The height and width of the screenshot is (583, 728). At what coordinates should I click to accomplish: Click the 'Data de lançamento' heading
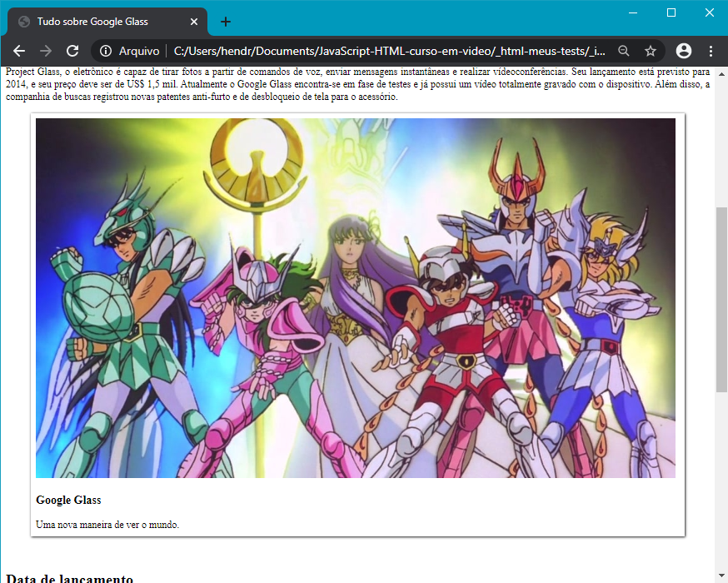point(69,578)
